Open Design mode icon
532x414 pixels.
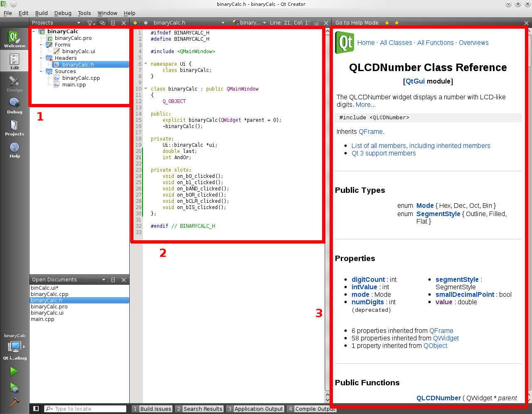(x=15, y=83)
